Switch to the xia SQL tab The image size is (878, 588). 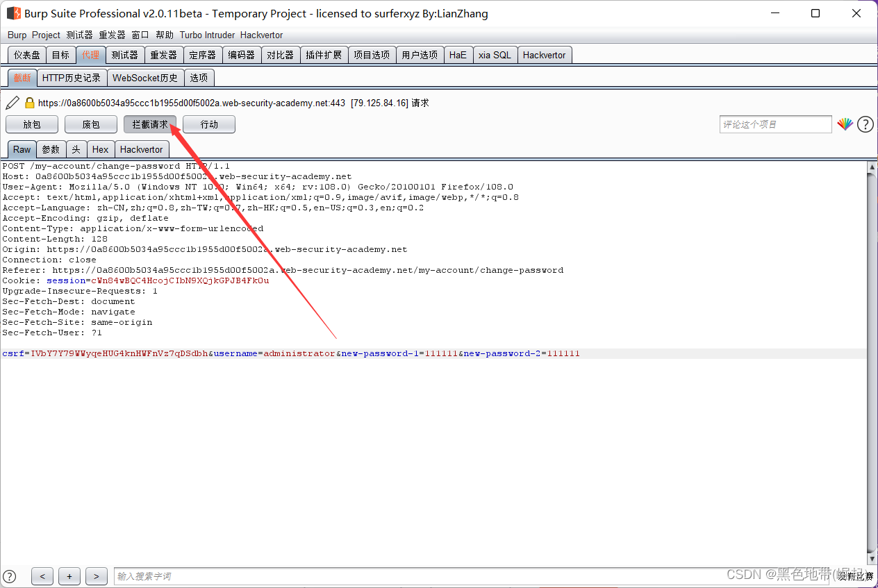click(x=495, y=55)
